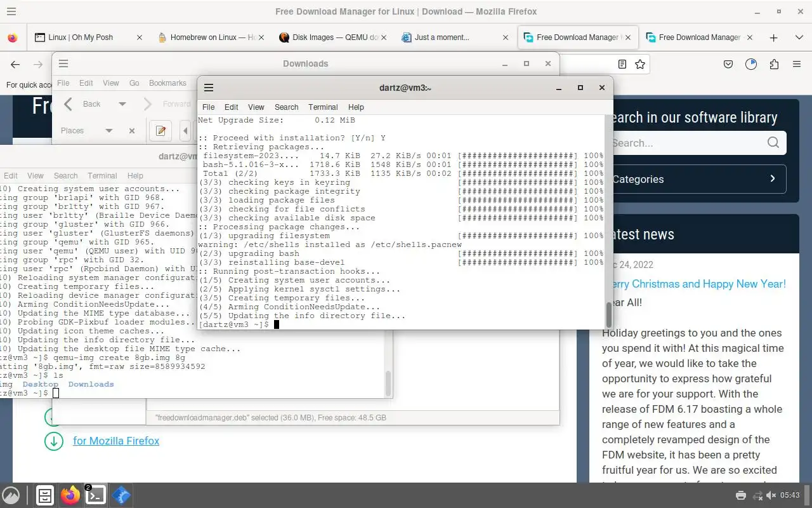Open the file manager icon in taskbar
This screenshot has width=812, height=508.
pyautogui.click(x=44, y=495)
